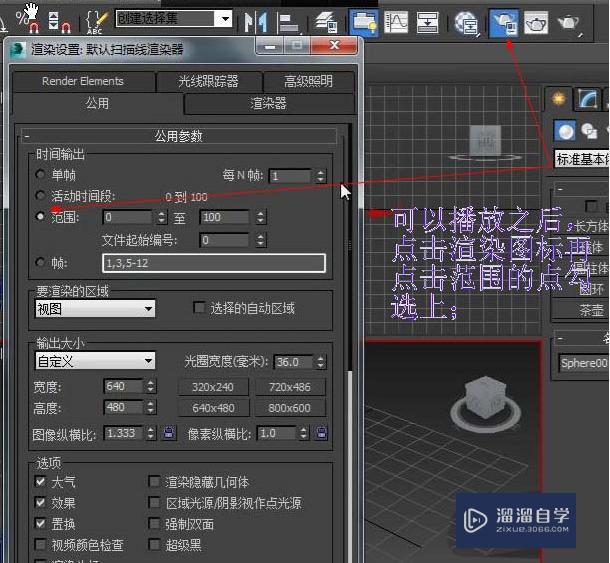Adjust 文件起始编号 spinner
The width and height of the screenshot is (610, 563).
click(261, 240)
